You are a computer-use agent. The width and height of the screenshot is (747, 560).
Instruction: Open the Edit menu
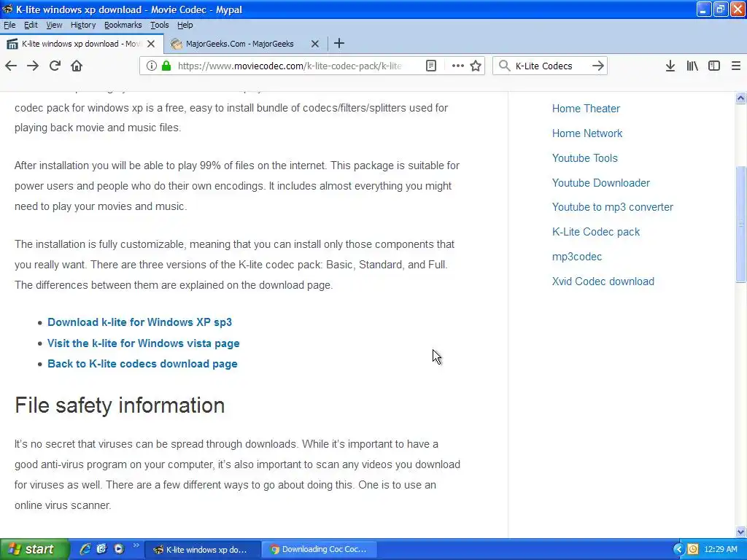pyautogui.click(x=31, y=25)
